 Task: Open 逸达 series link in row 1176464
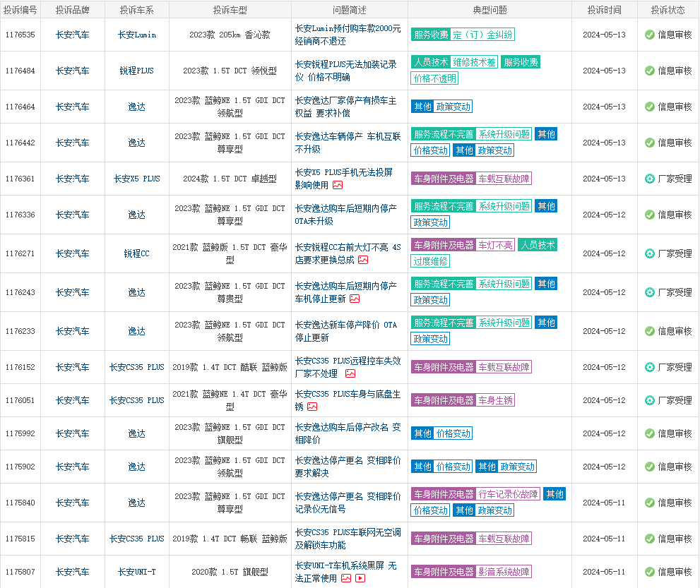(x=136, y=107)
